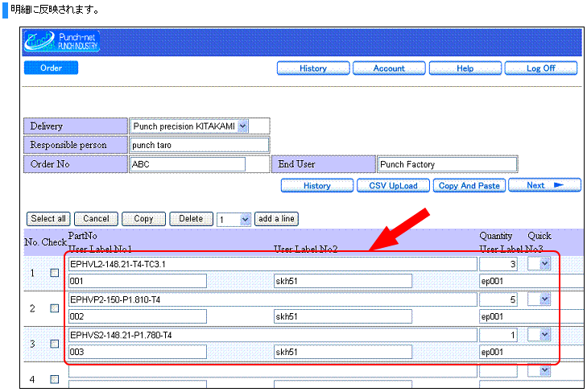
Task: Click the add a line button
Action: click(276, 219)
